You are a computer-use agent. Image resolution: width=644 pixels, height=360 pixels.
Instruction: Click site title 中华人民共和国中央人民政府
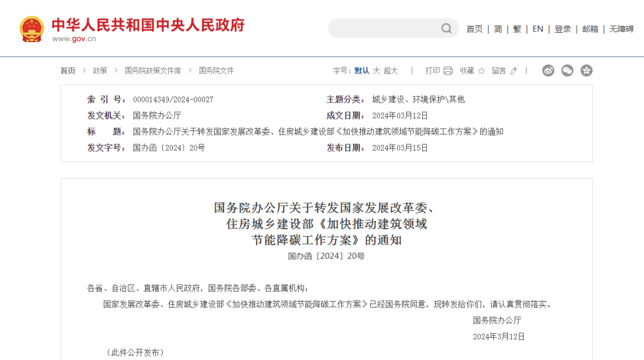pyautogui.click(x=148, y=24)
